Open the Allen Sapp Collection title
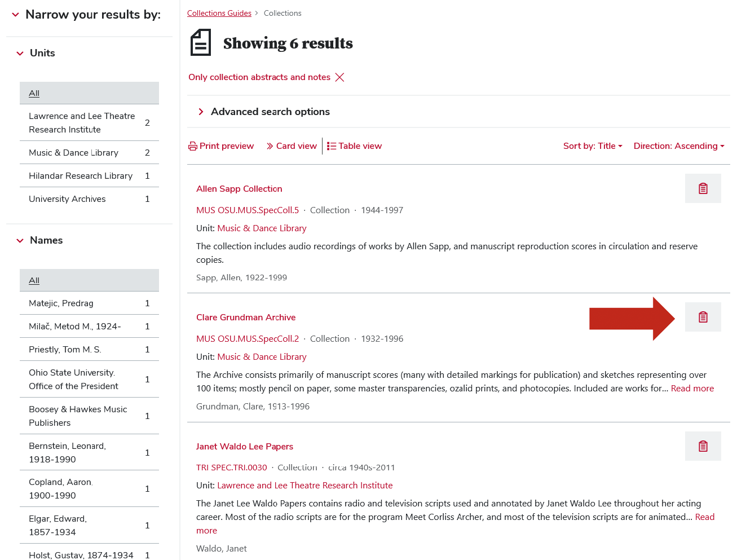The image size is (737, 560). tap(239, 189)
